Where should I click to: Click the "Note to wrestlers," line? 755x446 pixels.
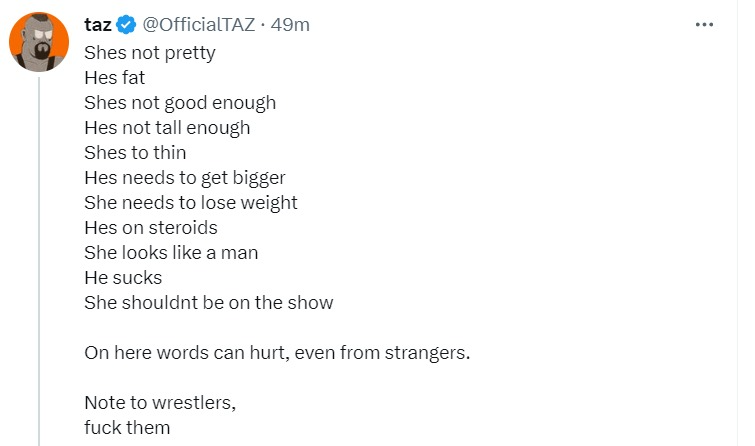click(161, 404)
